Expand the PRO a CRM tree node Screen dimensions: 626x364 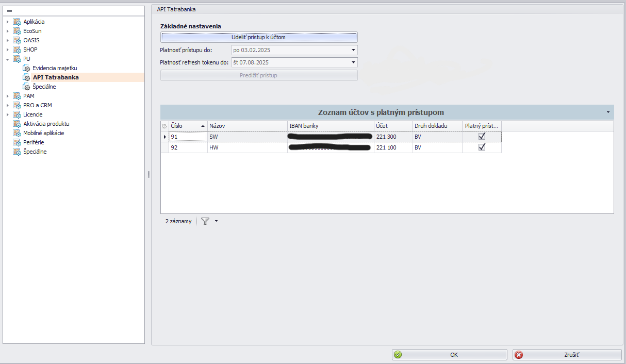[x=8, y=105]
